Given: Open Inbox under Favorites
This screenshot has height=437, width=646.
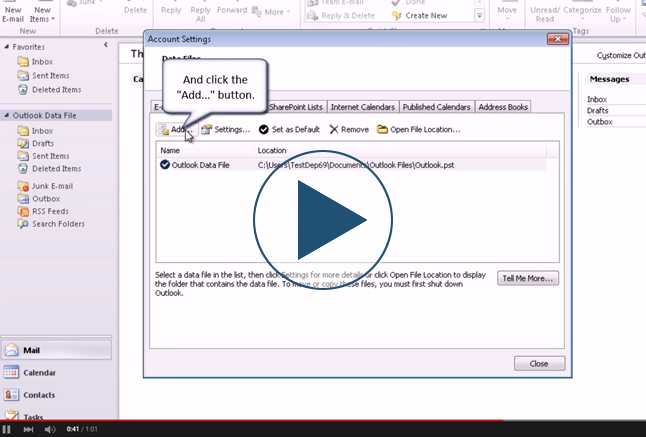Looking at the screenshot, I should pos(35,62).
